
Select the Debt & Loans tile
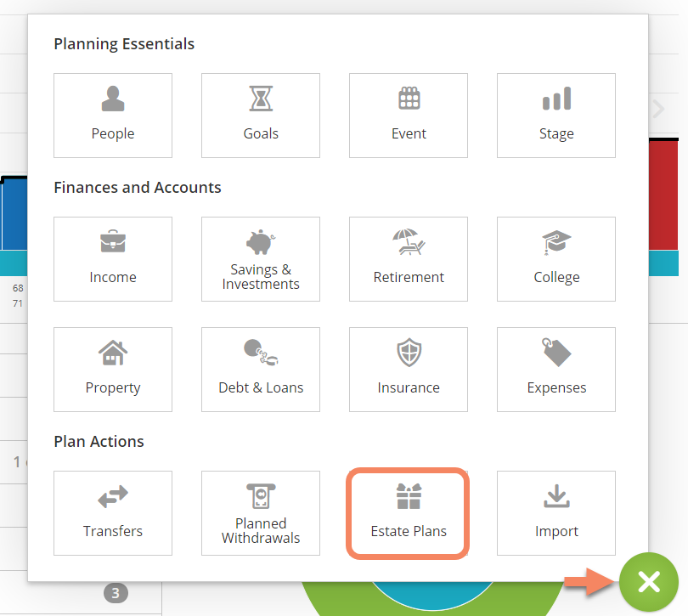261,370
